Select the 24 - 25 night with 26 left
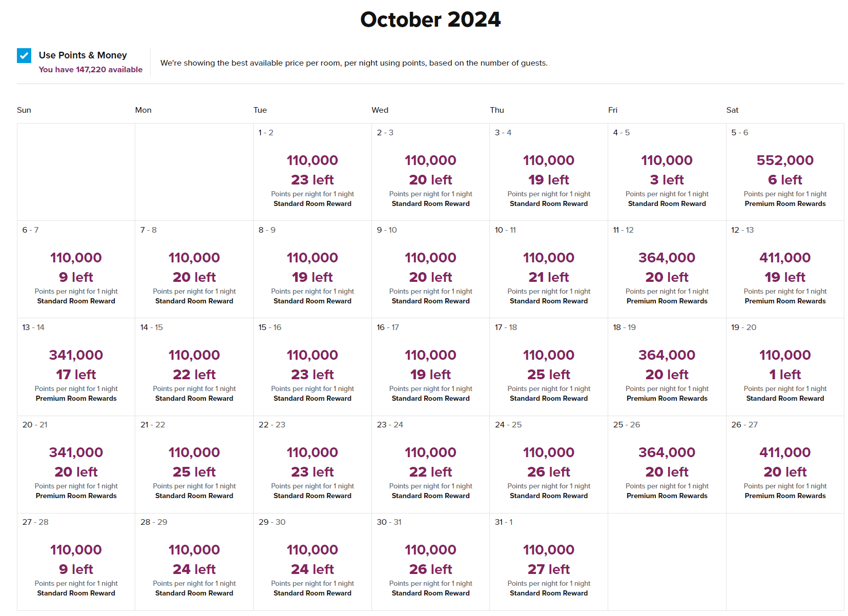Screen dimensions: 848x616 point(549,464)
